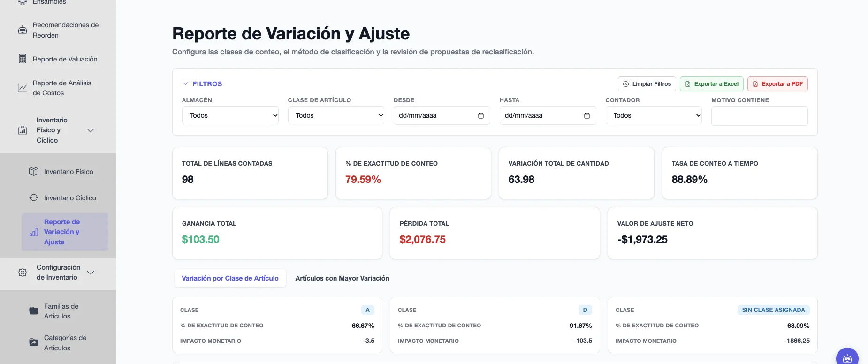Collapse Inventario Físico y Cíclico chevron
868x364 pixels.
[91, 130]
